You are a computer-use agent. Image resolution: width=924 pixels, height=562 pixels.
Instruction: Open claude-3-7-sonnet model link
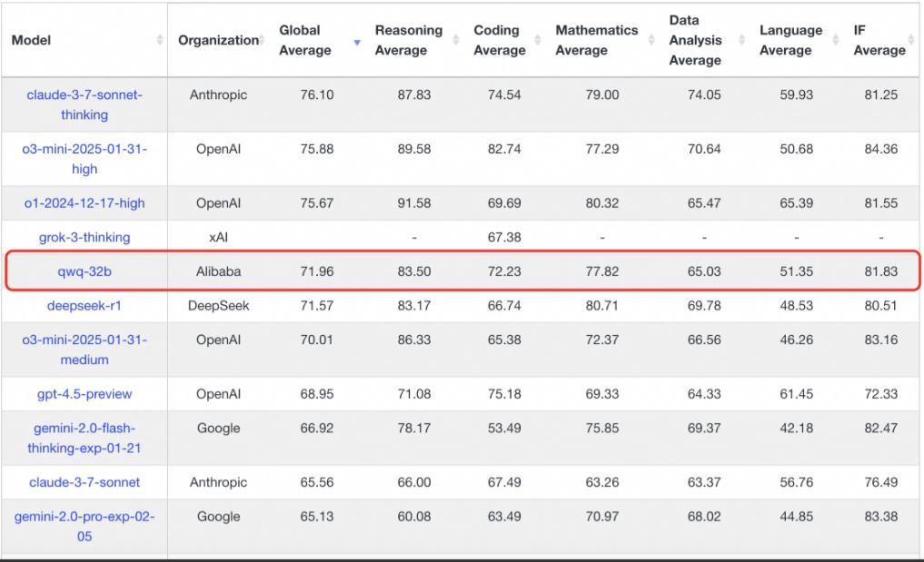(84, 482)
